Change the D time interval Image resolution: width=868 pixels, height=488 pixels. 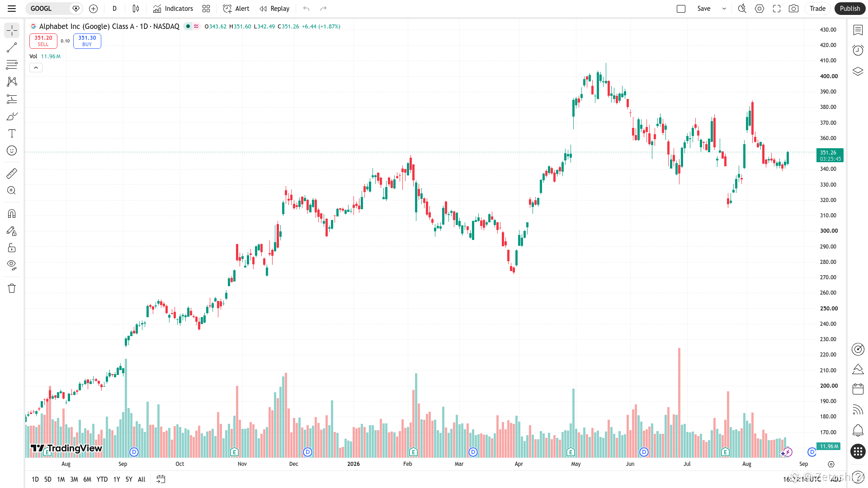tap(115, 9)
